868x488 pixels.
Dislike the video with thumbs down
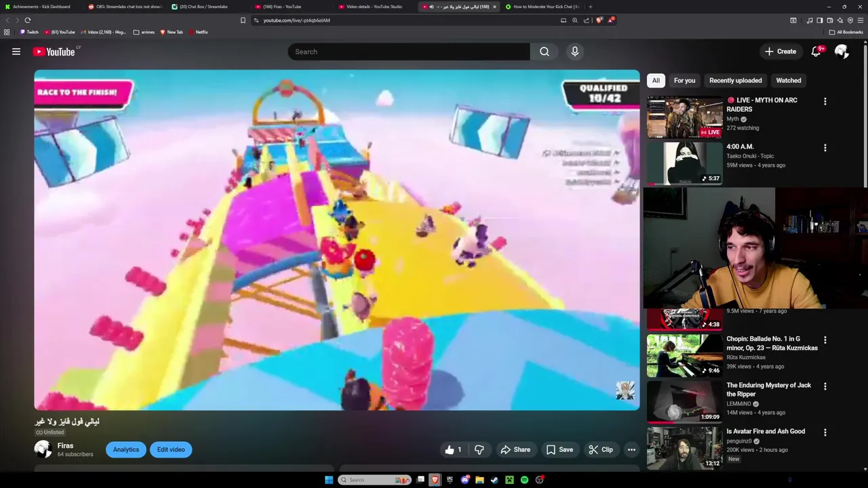[479, 449]
